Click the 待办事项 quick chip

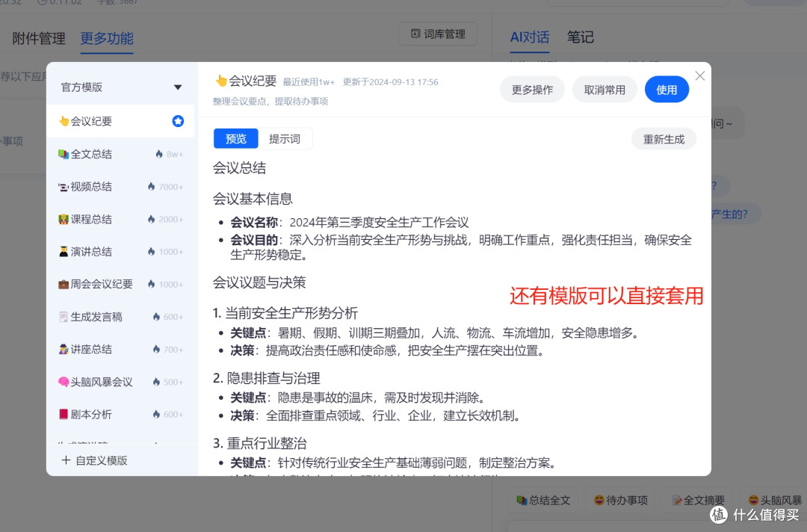621,500
